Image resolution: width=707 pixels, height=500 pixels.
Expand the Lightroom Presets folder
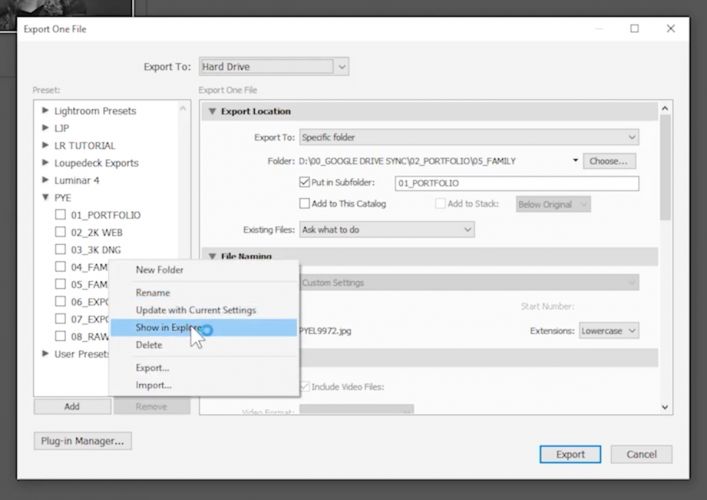coord(45,110)
